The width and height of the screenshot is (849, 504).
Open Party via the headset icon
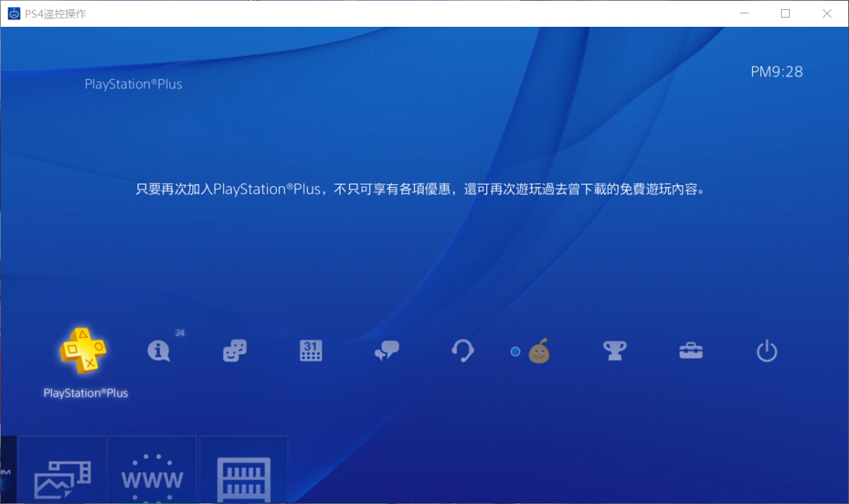[463, 351]
